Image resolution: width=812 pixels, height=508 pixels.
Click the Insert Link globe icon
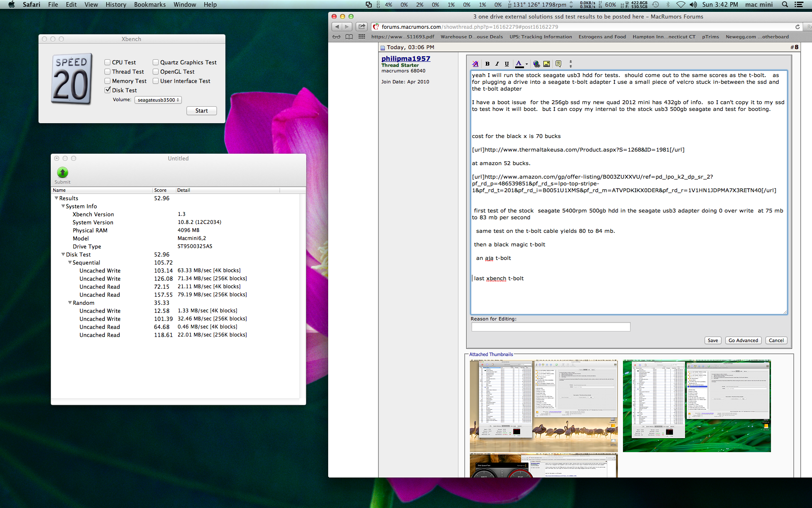coord(536,64)
